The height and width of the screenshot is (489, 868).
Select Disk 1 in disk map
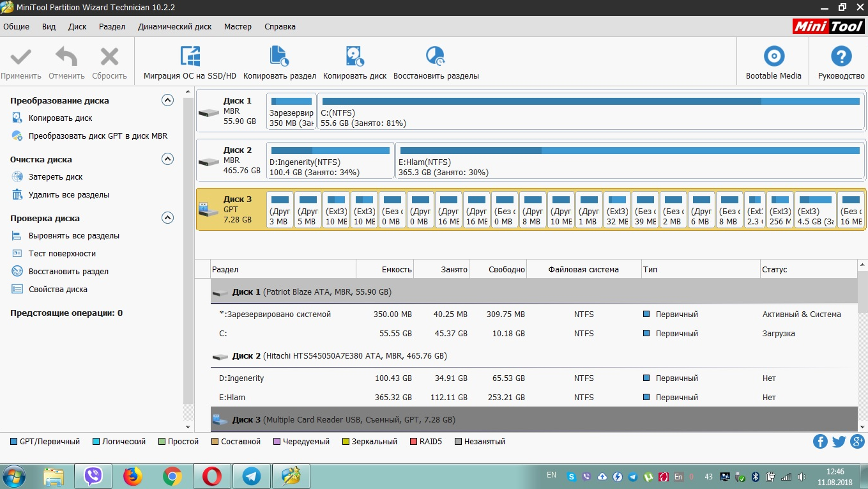click(231, 111)
